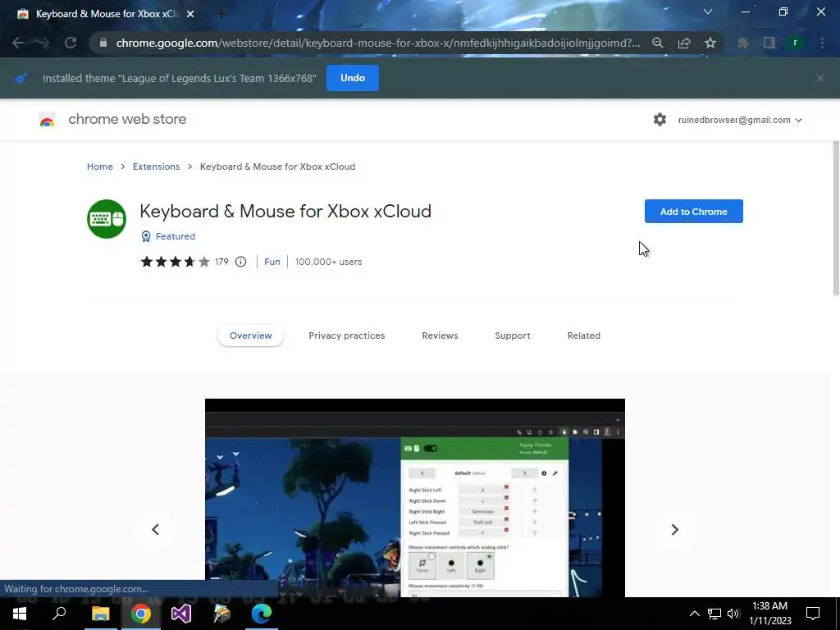Show previous screenshot with left arrow
The width and height of the screenshot is (840, 630).
pyautogui.click(x=155, y=530)
